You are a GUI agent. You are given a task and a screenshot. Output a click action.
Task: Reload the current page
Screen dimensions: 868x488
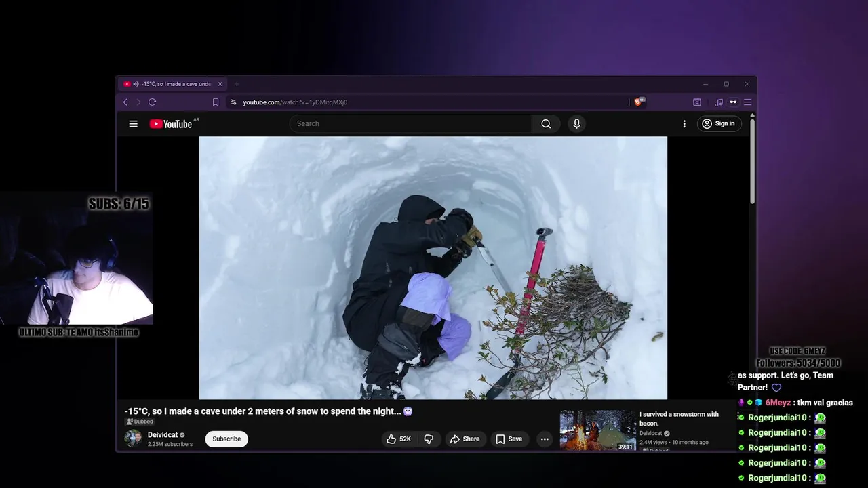[152, 102]
